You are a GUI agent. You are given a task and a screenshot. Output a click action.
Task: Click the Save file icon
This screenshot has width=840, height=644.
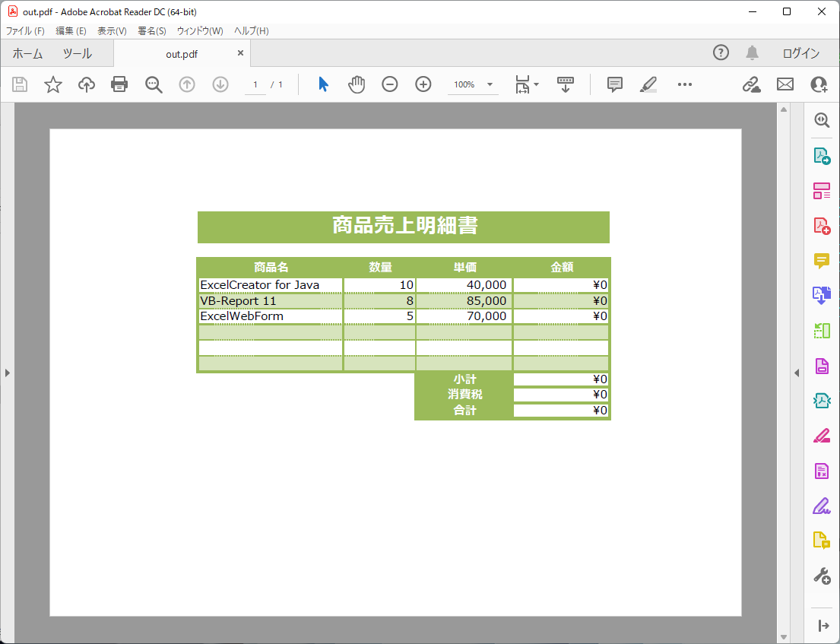[20, 84]
